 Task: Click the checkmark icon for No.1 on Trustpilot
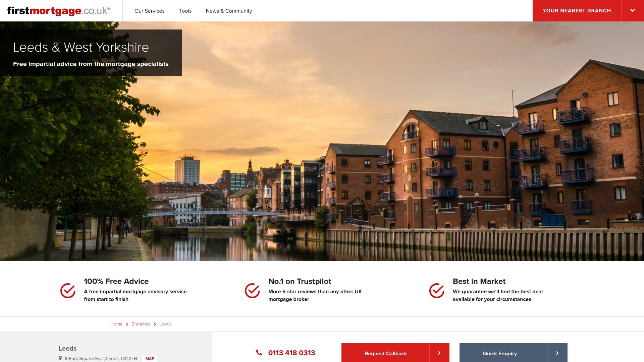(x=252, y=290)
